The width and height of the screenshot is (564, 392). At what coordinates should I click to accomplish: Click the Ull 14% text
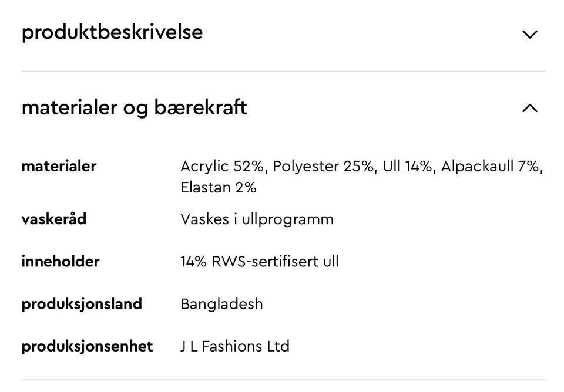(x=407, y=166)
